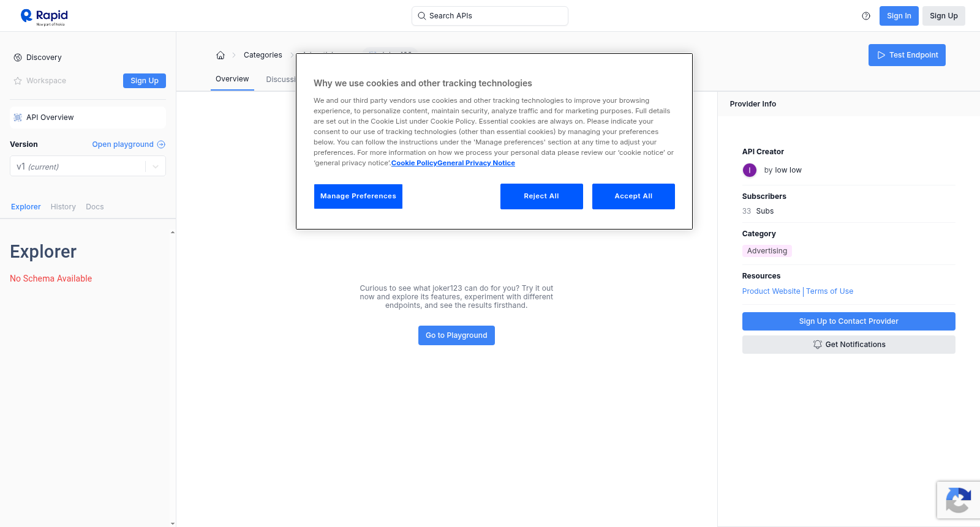Click the Test Endpoint button
Image resolution: width=980 pixels, height=527 pixels.
(907, 55)
